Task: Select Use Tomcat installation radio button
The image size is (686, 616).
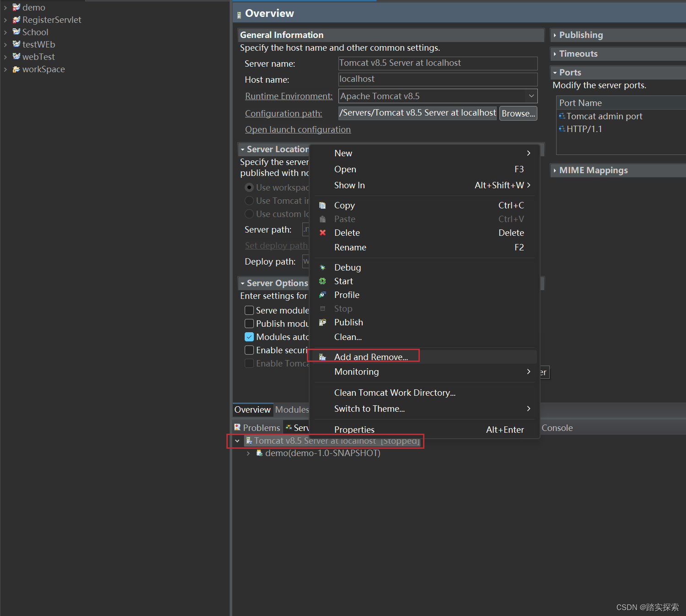Action: pos(249,201)
